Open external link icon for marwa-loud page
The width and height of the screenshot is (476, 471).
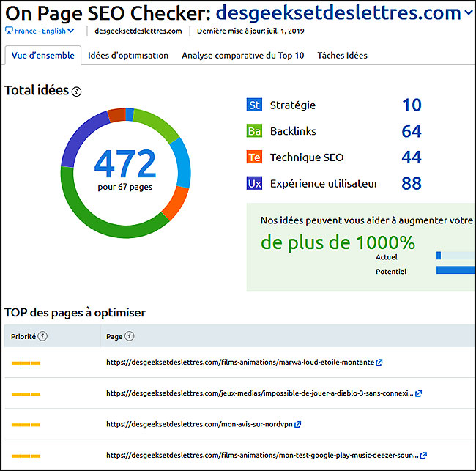tap(379, 363)
